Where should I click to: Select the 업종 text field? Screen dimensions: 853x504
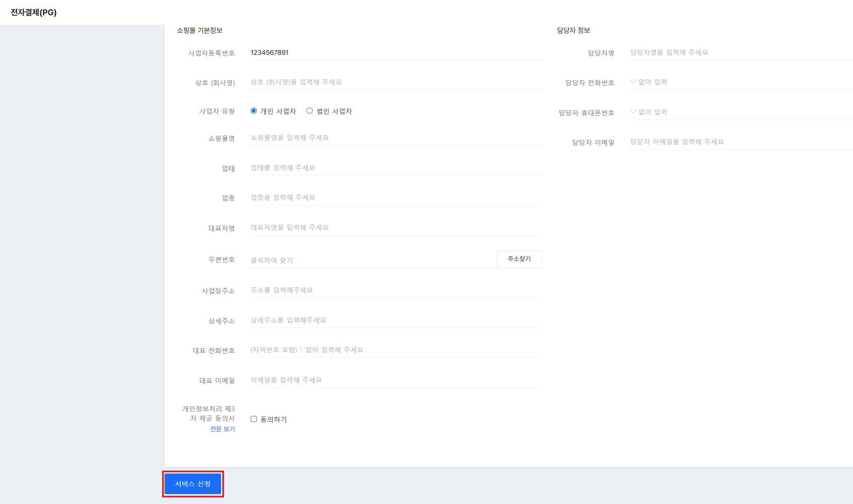(395, 198)
